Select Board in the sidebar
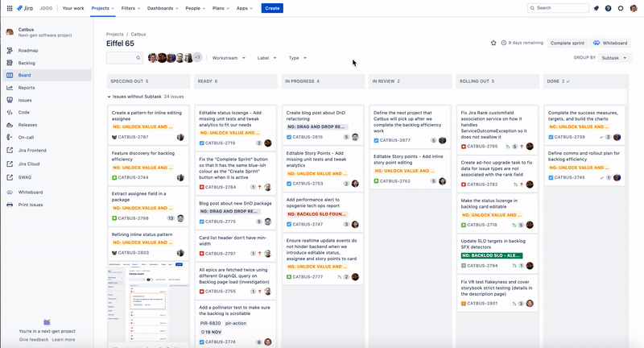The width and height of the screenshot is (644, 348). [47, 75]
